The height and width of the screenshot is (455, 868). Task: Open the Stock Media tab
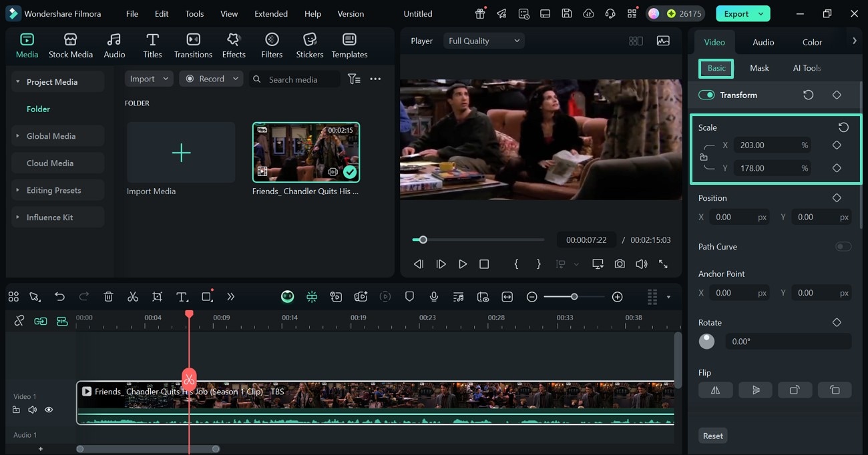71,45
